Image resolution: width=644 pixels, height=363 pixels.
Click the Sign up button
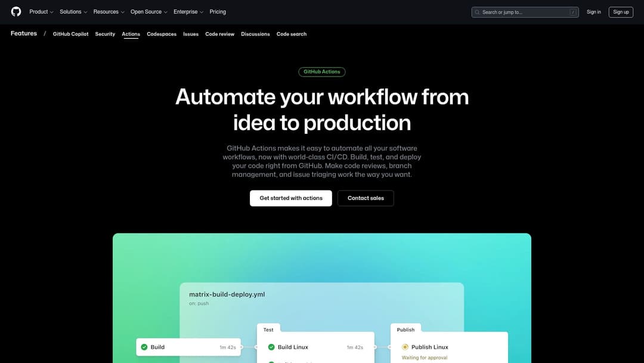click(x=621, y=12)
